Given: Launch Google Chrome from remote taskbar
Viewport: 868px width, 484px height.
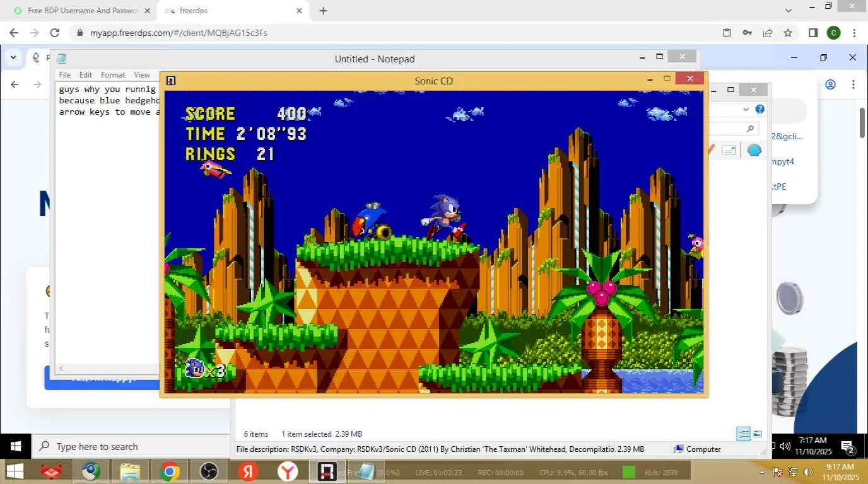Looking at the screenshot, I should (169, 471).
